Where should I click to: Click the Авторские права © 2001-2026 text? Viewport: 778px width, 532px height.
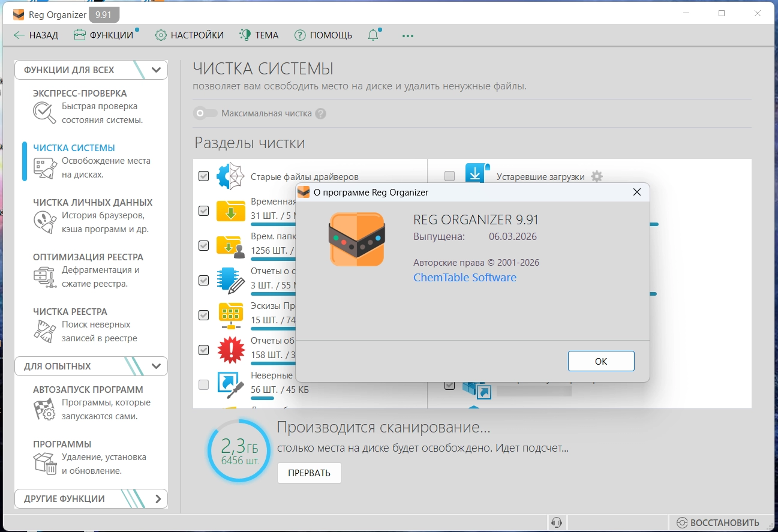pos(476,263)
